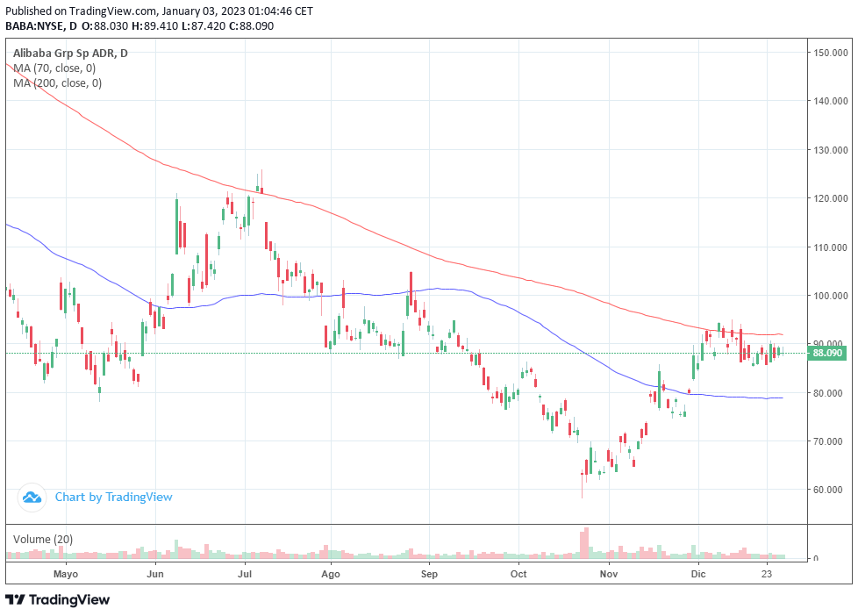Click the L:87.420 low value in the header
This screenshot has height=616, width=858.
click(x=202, y=25)
